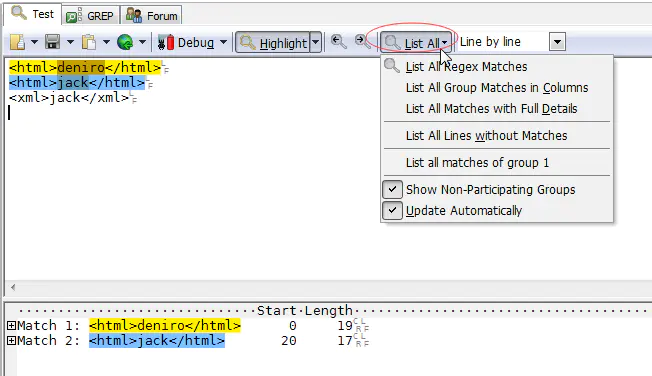The image size is (652, 376).
Task: Switch to the Test tab
Action: point(32,14)
